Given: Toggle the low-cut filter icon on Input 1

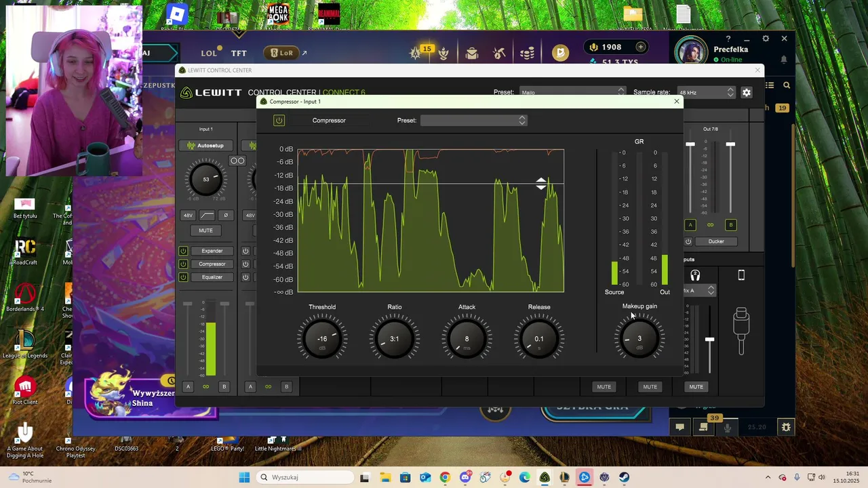Looking at the screenshot, I should coord(207,216).
